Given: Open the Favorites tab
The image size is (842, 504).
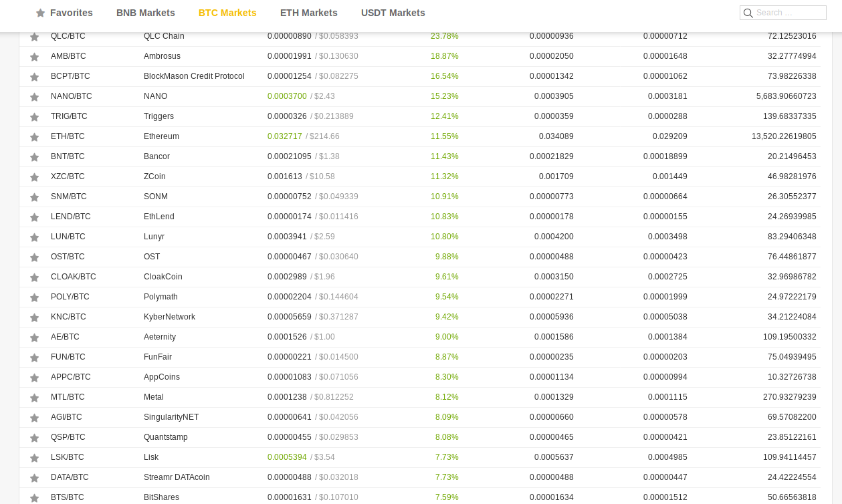Looking at the screenshot, I should (64, 13).
